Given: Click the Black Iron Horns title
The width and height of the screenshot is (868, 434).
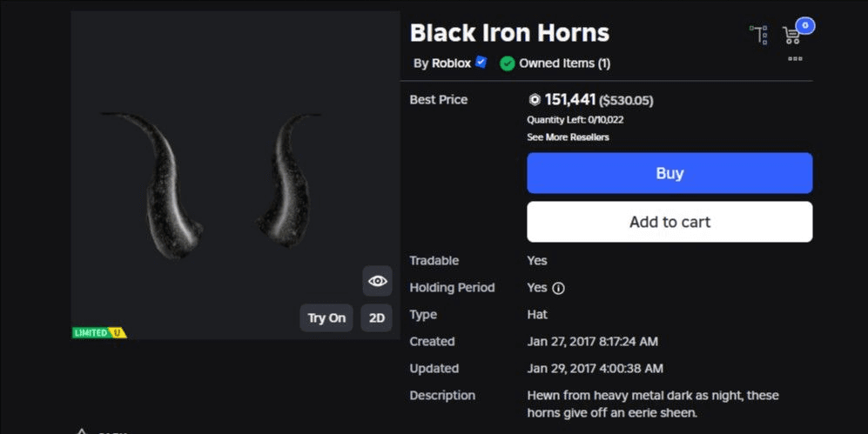Looking at the screenshot, I should tap(509, 33).
